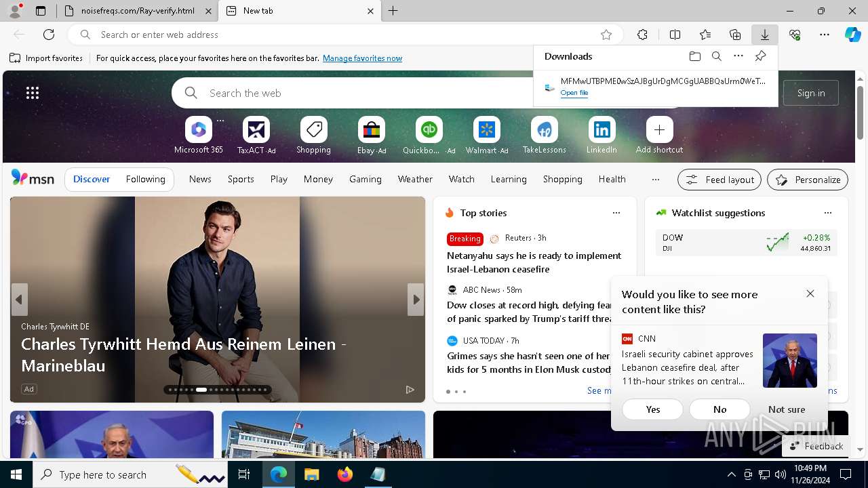Screen dimensions: 868x488
Task: Go to the Gaming section
Action: point(366,179)
